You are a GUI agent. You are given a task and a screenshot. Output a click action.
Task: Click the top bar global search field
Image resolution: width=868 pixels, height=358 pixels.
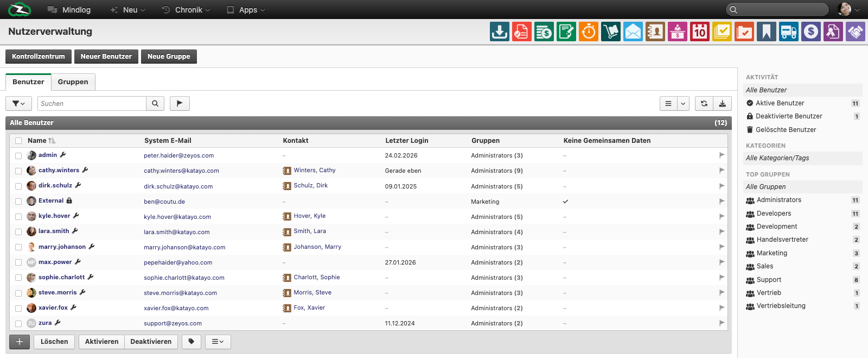click(777, 9)
